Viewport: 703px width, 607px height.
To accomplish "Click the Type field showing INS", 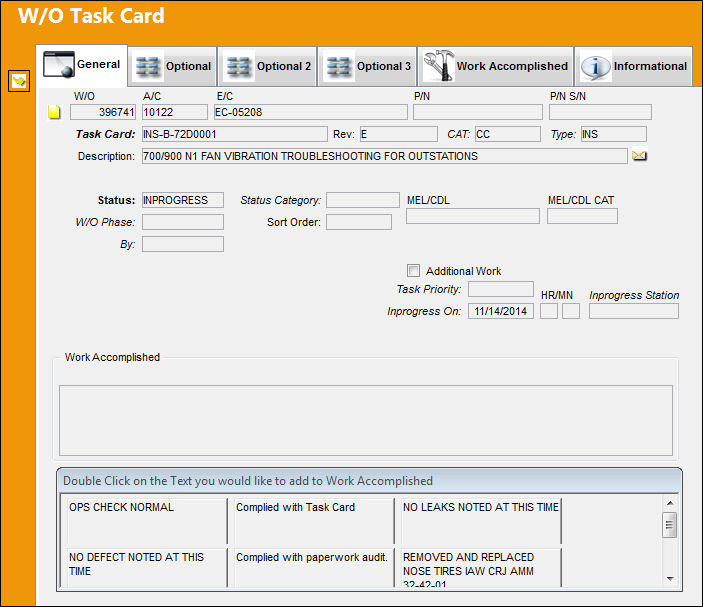I will [x=614, y=134].
